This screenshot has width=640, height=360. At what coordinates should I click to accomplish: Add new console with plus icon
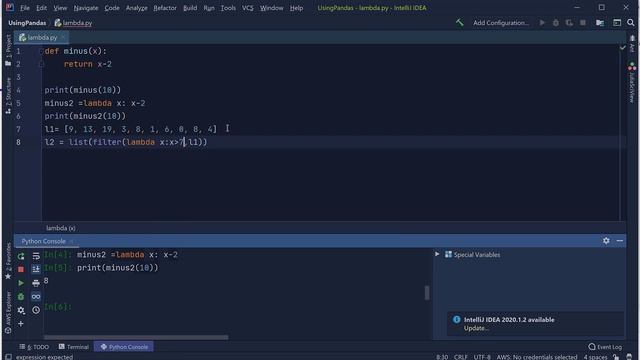[21, 324]
